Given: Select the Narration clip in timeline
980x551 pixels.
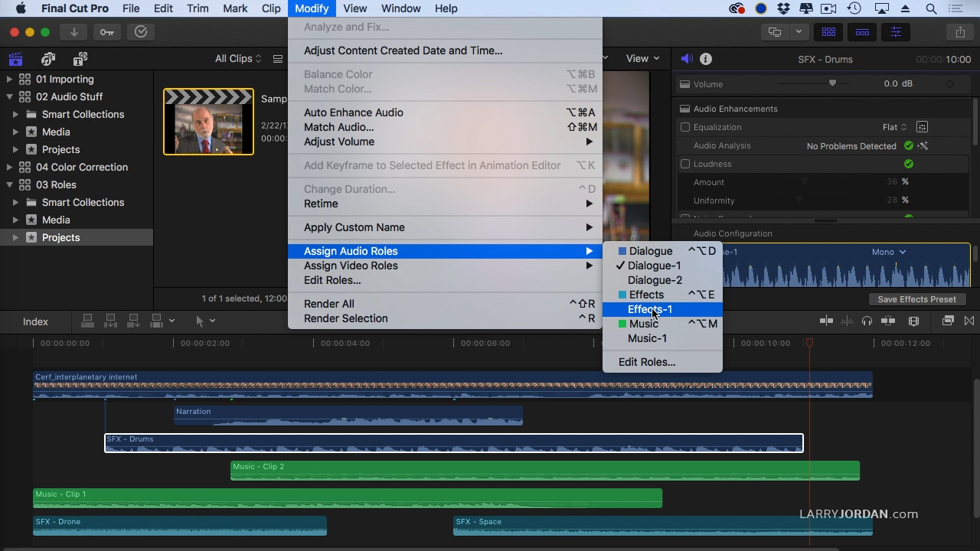Looking at the screenshot, I should click(348, 416).
